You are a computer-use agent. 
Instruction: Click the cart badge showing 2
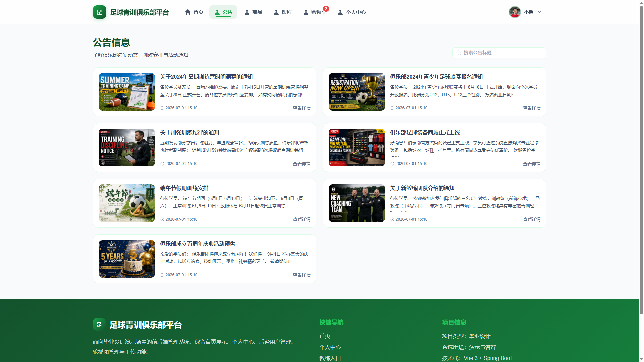[326, 9]
